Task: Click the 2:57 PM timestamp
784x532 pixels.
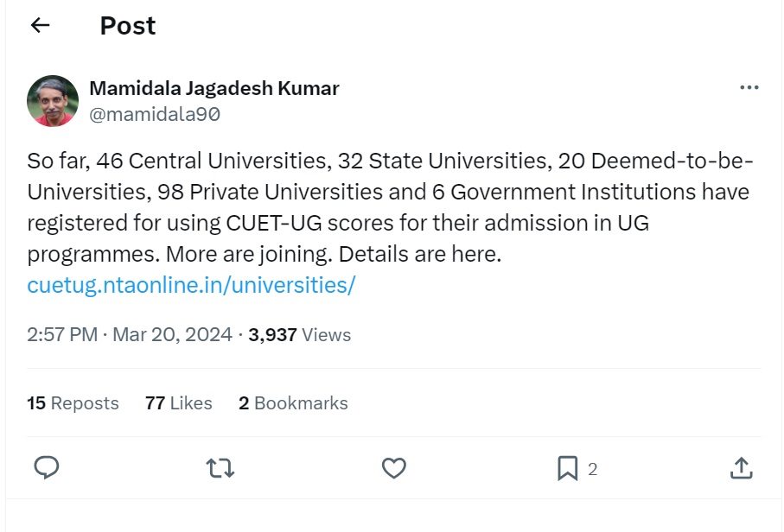Action: (x=62, y=335)
